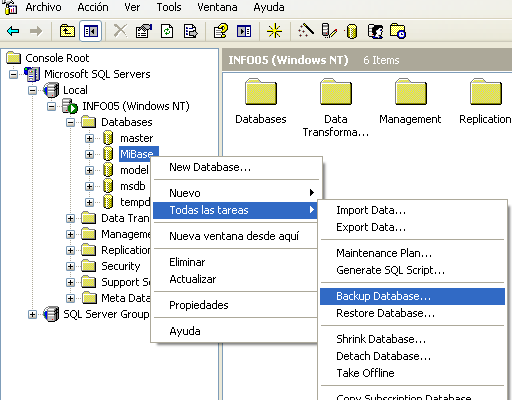Click the Up one level folder icon

pos(67,31)
